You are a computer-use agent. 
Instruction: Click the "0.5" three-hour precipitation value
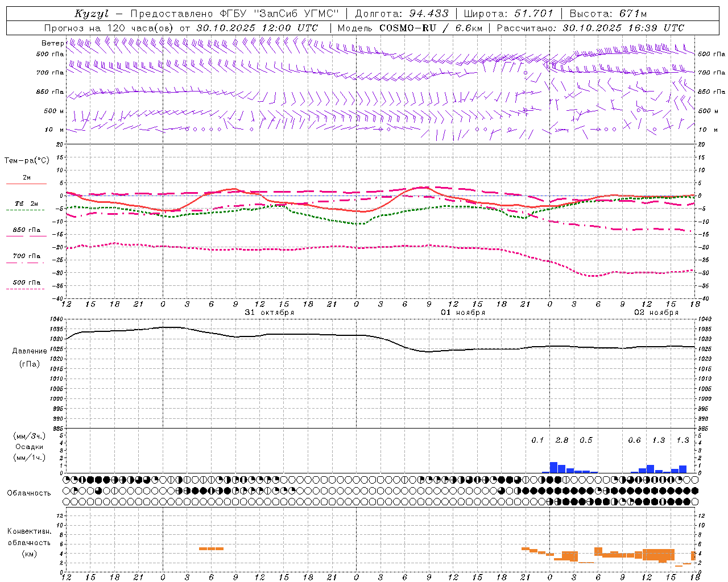point(586,440)
